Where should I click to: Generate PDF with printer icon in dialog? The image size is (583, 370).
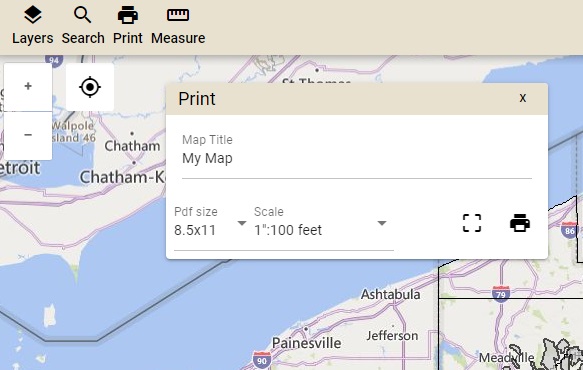[x=520, y=223]
